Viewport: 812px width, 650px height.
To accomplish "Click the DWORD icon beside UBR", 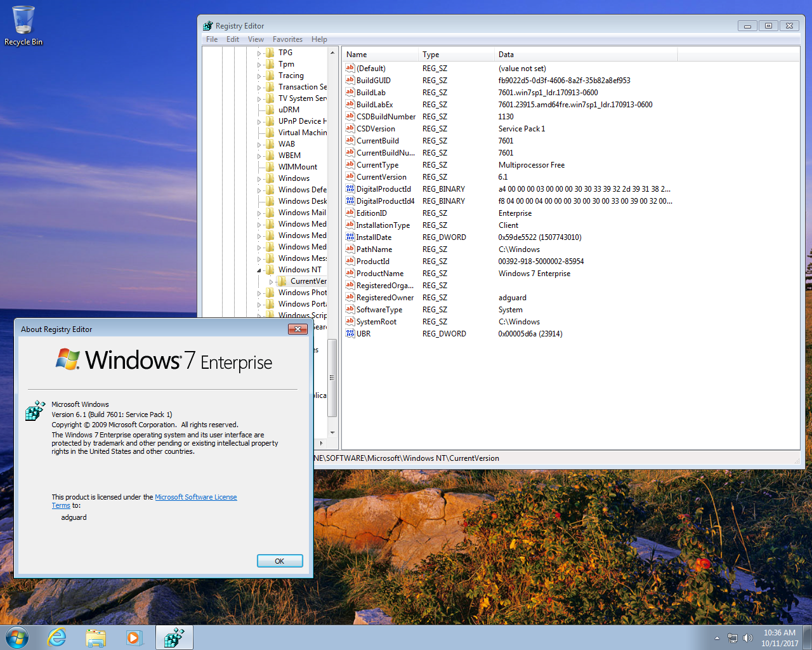I will click(350, 333).
